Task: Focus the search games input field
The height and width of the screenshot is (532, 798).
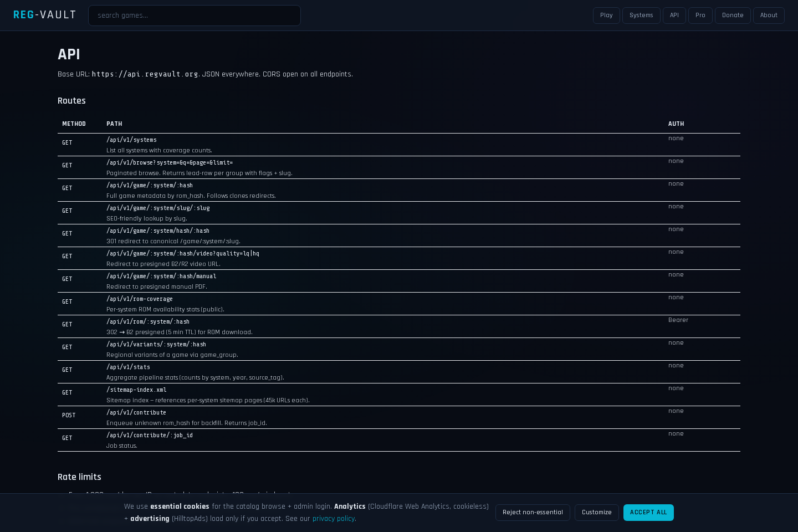Action: tap(195, 16)
